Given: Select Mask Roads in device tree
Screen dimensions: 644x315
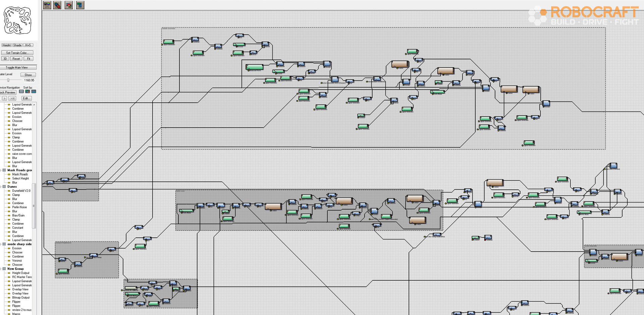Looking at the screenshot, I should 20,174.
